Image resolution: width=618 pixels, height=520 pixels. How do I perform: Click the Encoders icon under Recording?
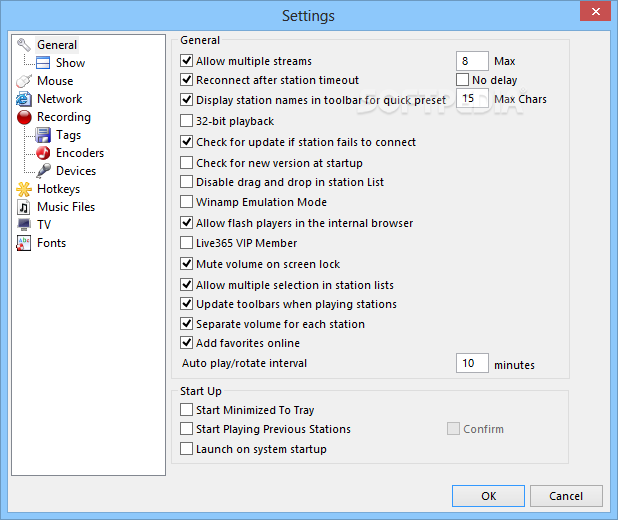(x=43, y=153)
